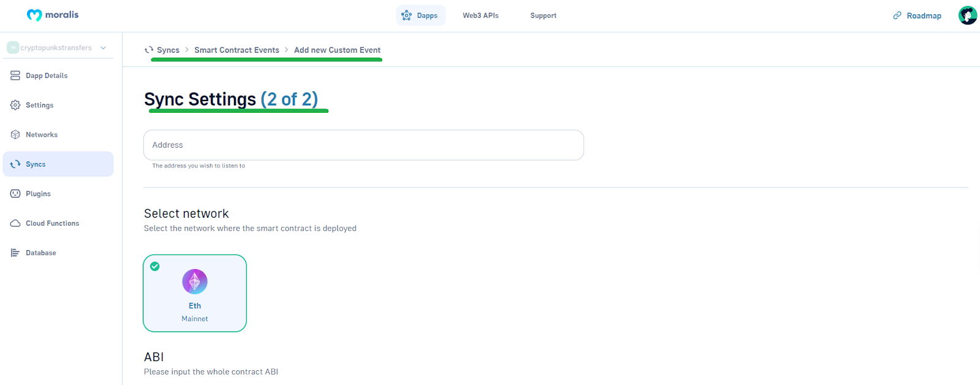
Task: Open the user profile avatar
Action: tap(968, 15)
